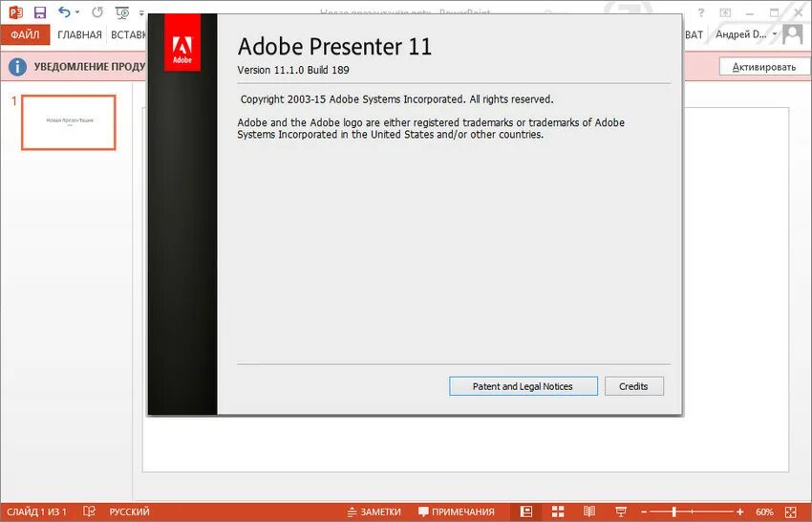This screenshot has width=812, height=522.
Task: Click the Активировать button
Action: pyautogui.click(x=764, y=66)
